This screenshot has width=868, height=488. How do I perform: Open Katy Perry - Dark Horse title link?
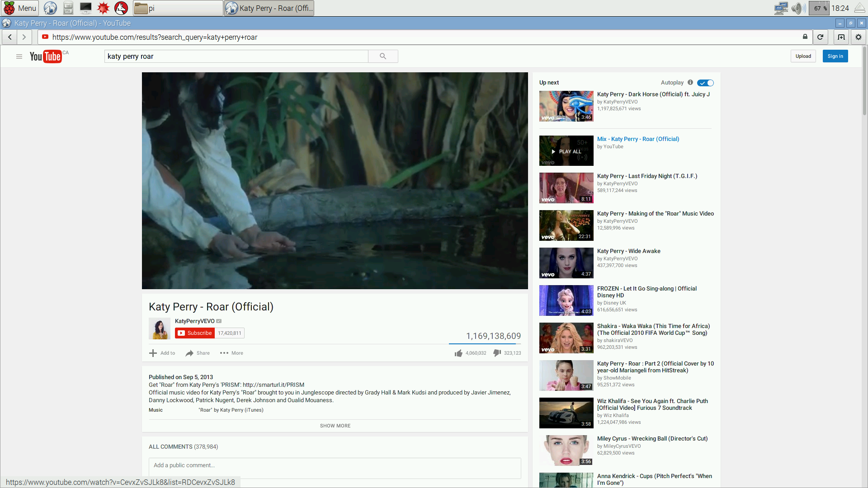(653, 94)
